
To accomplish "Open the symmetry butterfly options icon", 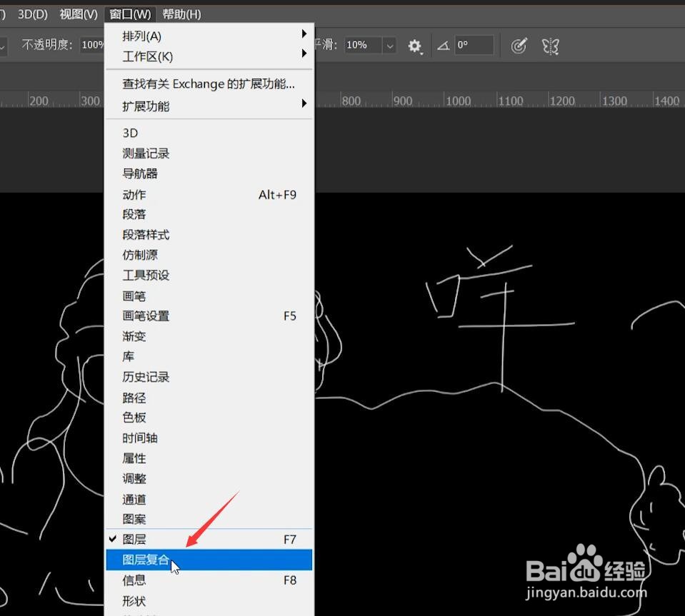I will coord(551,46).
